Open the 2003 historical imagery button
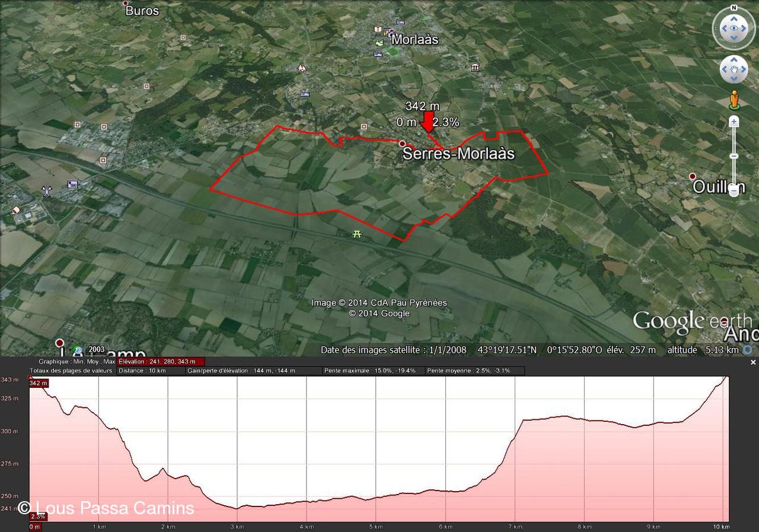759x532 pixels. click(95, 349)
